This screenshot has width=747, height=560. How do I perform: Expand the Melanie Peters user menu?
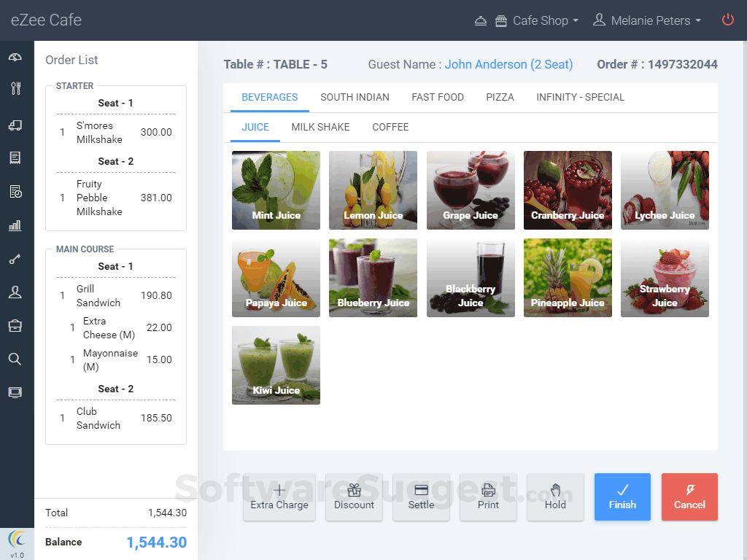(x=646, y=20)
